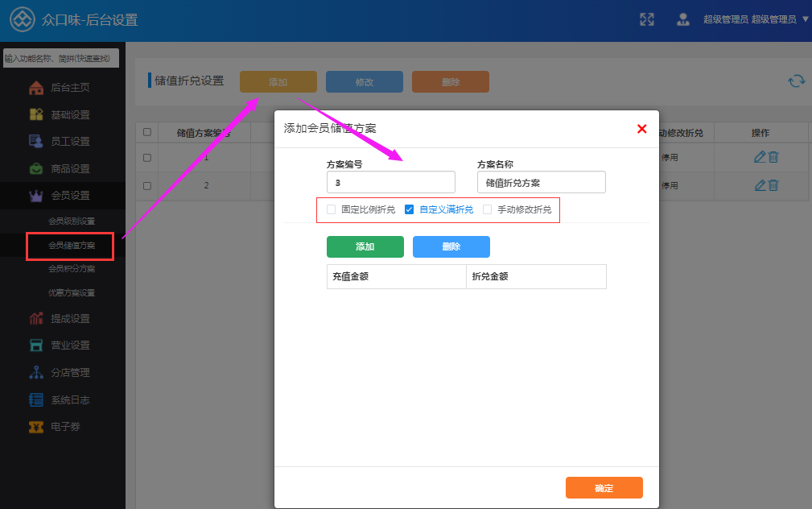812x509 pixels.
Task: Tick the 手动修改折兑 checkbox
Action: 488,209
